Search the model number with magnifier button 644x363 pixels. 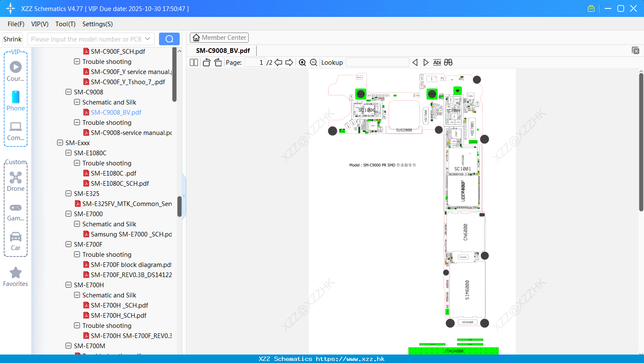(x=169, y=39)
